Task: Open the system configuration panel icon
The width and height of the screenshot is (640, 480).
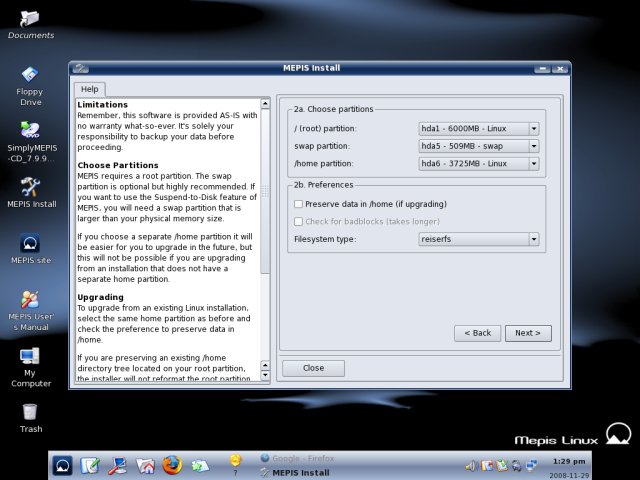Action: pos(118,465)
